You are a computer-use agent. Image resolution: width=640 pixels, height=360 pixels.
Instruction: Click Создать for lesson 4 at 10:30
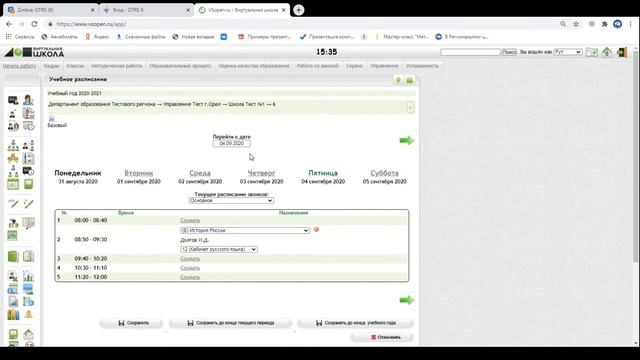[x=190, y=268]
